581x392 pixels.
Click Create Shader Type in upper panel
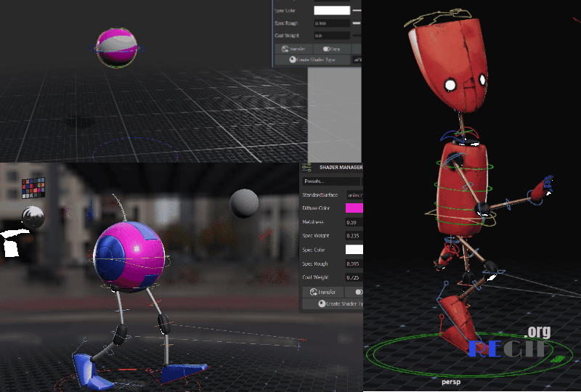(312, 60)
